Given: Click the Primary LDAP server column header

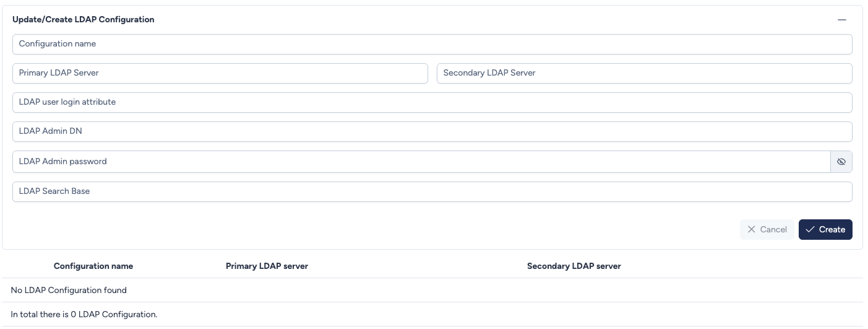Looking at the screenshot, I should (x=267, y=266).
